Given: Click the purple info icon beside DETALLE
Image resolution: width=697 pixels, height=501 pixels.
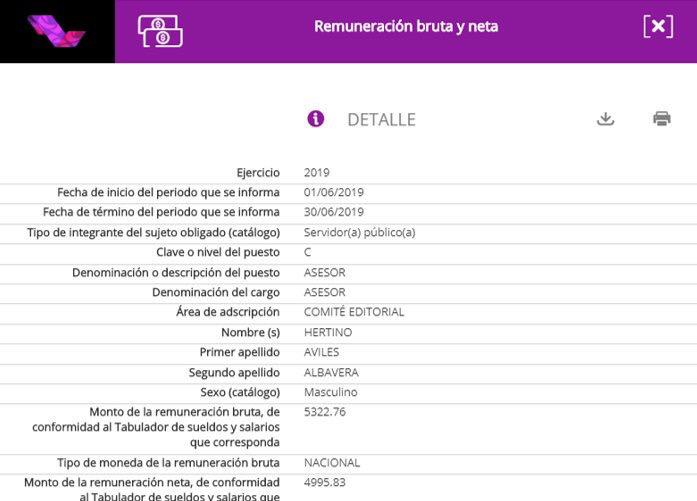Looking at the screenshot, I should pos(316,119).
